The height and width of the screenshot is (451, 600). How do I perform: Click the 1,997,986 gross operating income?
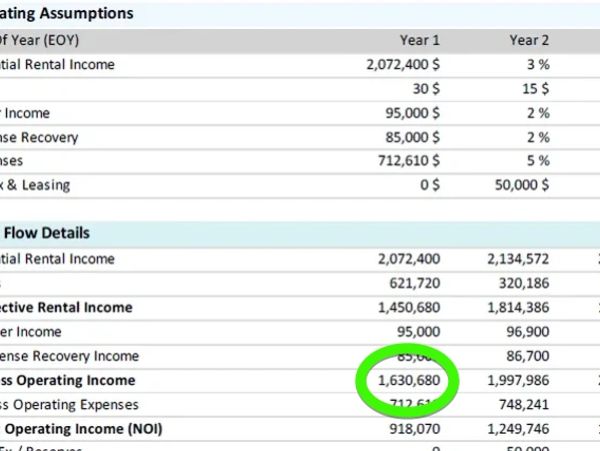[x=518, y=381]
